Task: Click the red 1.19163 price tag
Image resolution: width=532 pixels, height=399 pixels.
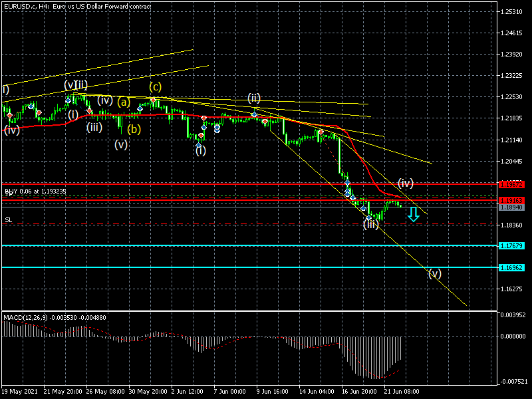Action: (511, 200)
